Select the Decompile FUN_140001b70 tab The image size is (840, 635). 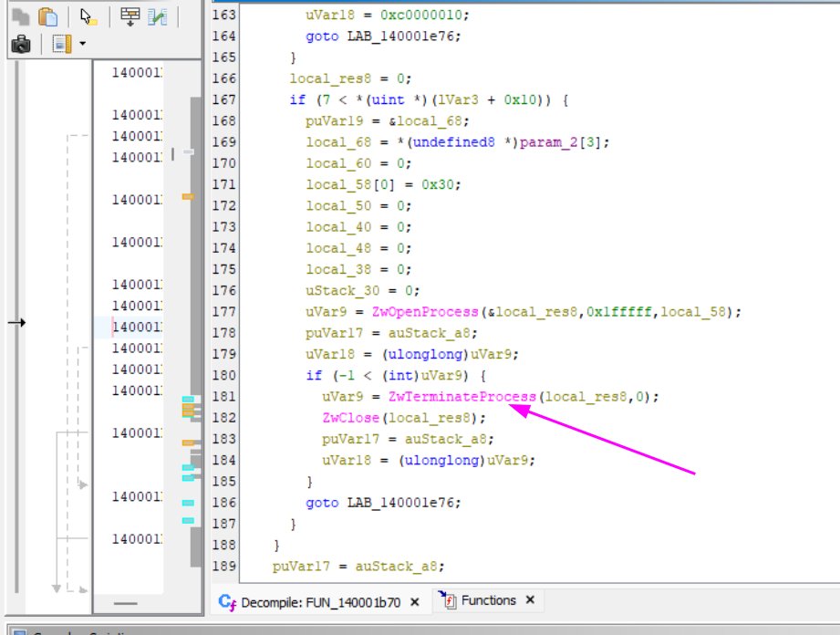[320, 602]
